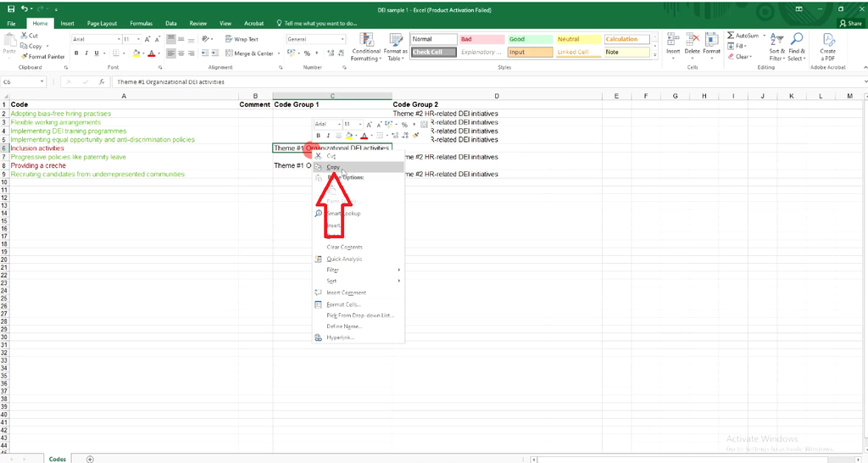Increase font size with the large A icon in the ribbon

(x=147, y=39)
